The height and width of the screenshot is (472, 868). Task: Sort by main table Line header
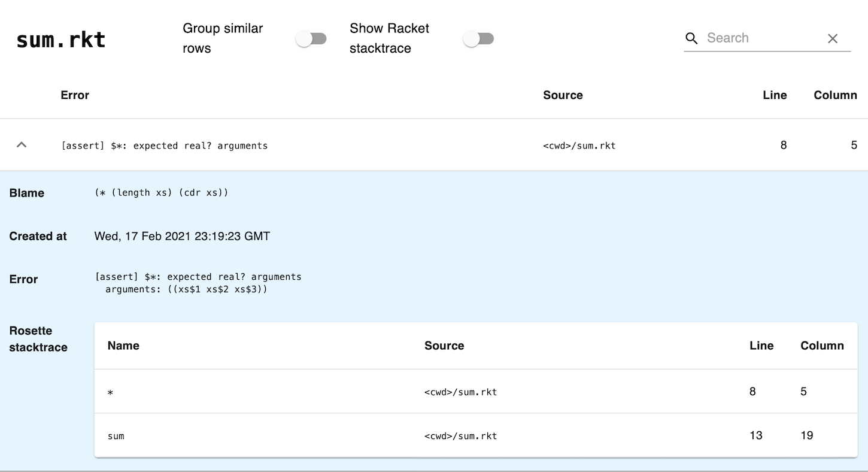click(775, 95)
